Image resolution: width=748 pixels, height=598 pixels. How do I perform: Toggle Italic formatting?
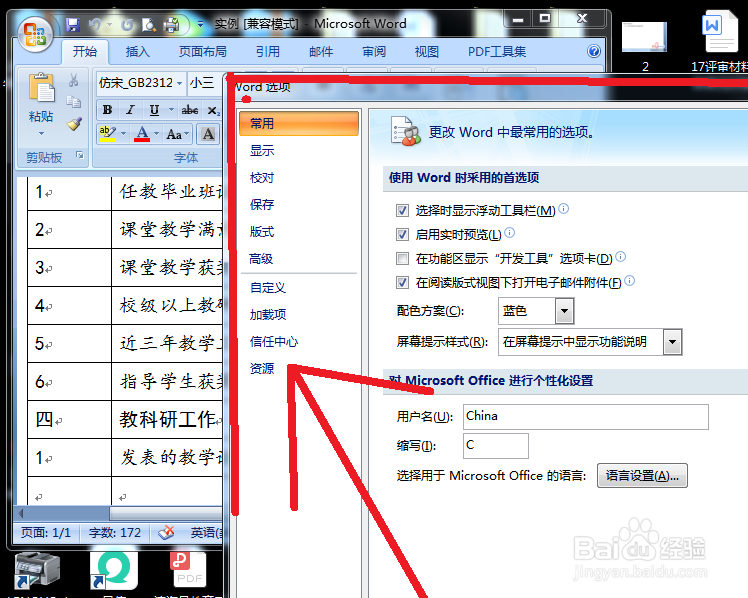pos(130,110)
